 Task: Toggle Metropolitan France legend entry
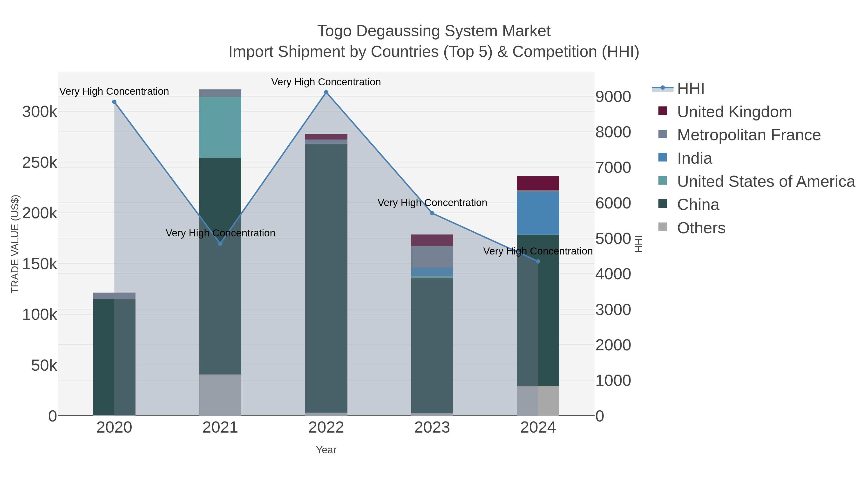pyautogui.click(x=739, y=135)
